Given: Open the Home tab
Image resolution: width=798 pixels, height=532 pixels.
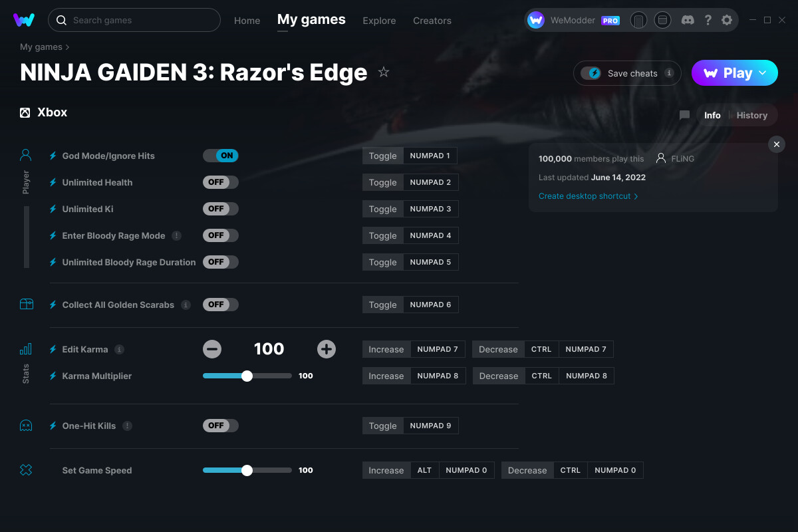Looking at the screenshot, I should point(247,21).
